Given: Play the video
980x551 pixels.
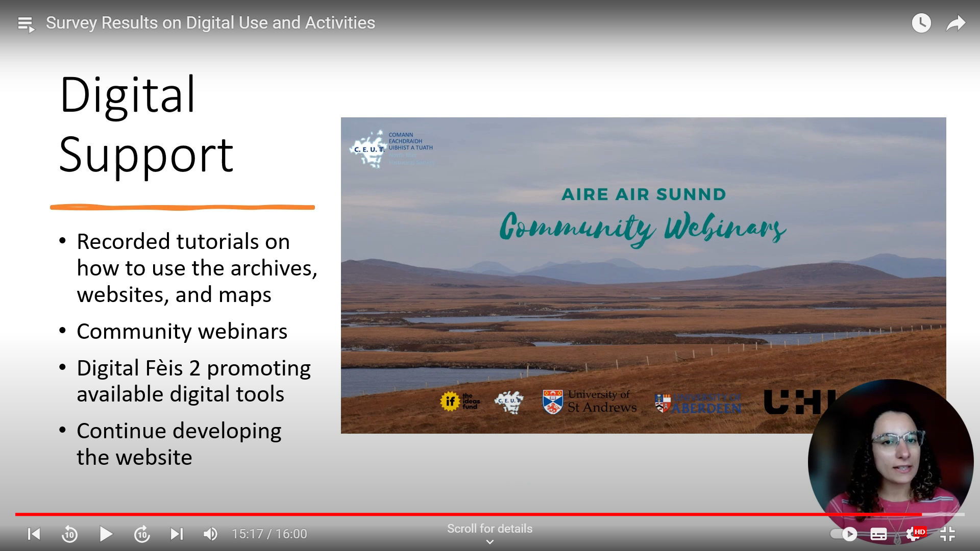Looking at the screenshot, I should click(106, 534).
